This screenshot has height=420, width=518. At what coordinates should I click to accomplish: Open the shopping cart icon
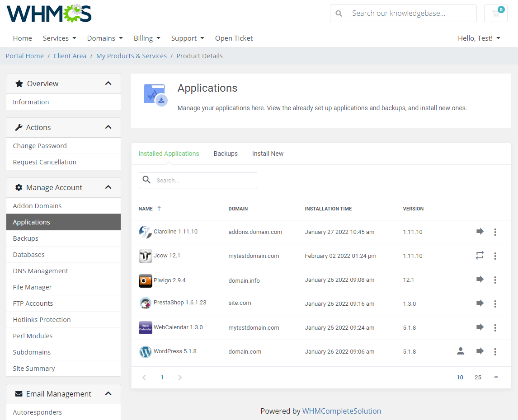(495, 13)
